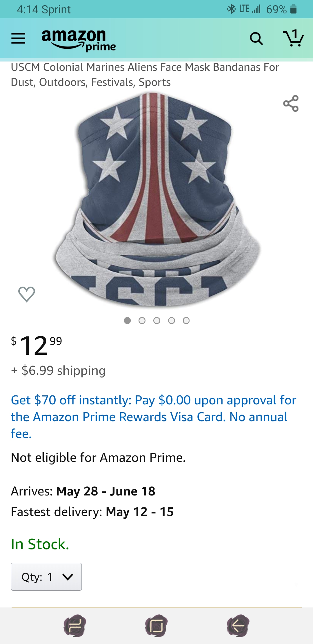Share this product listing
Image resolution: width=313 pixels, height=644 pixels.
click(x=291, y=104)
